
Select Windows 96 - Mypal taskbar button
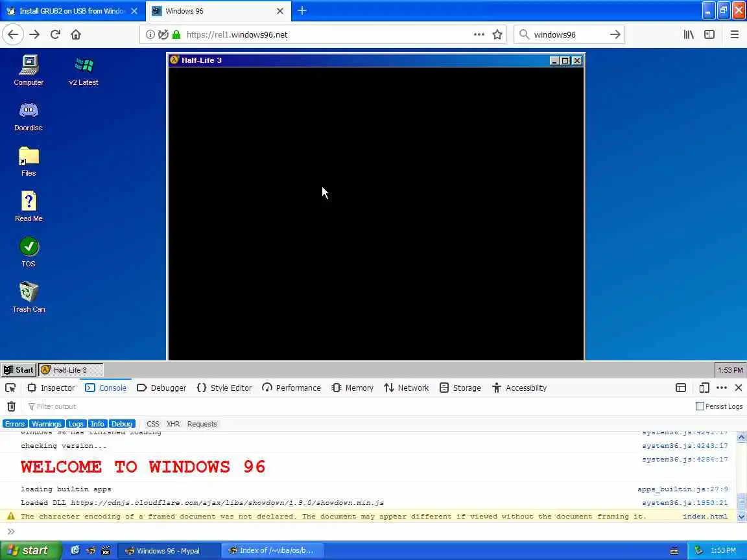click(169, 550)
